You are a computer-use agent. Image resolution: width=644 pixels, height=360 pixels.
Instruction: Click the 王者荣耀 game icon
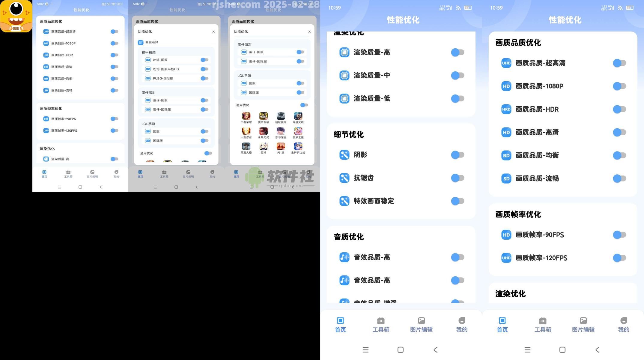click(246, 116)
